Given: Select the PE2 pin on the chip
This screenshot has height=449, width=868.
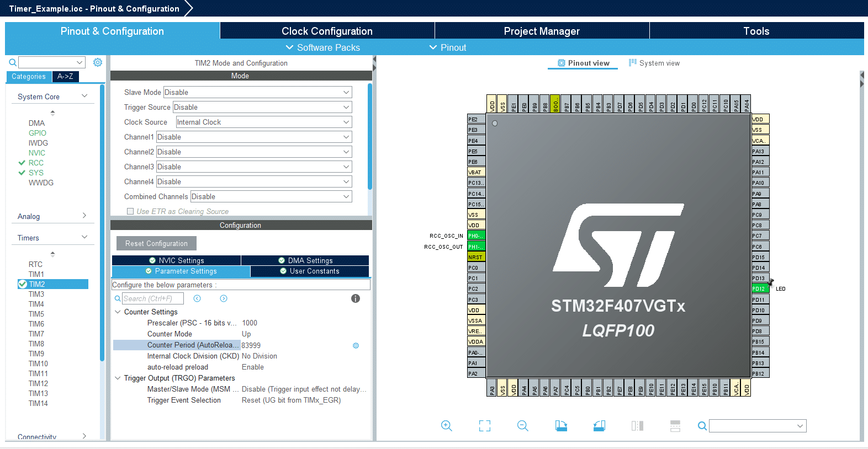Looking at the screenshot, I should coord(477,119).
